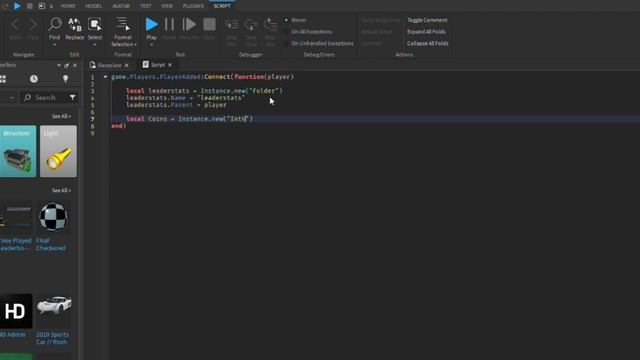Open the MODEL ribbon tab
This screenshot has height=360, width=640.
[93, 6]
